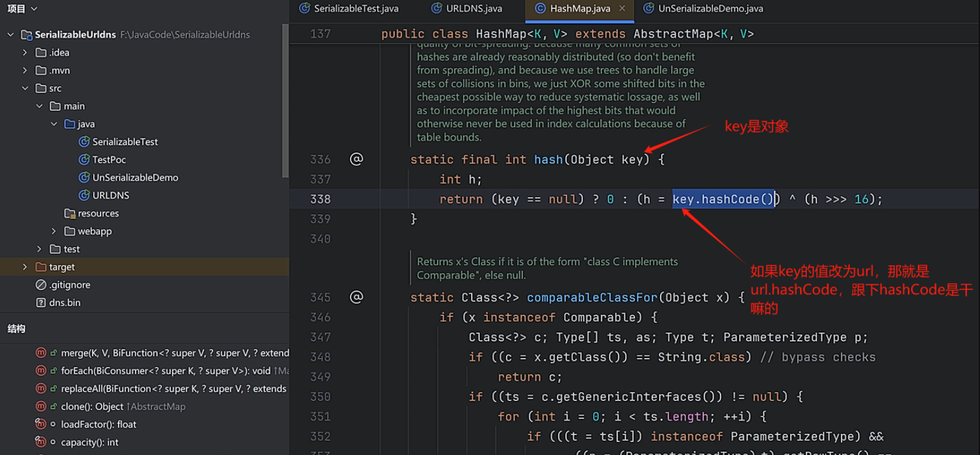Select merge method in structure panel

tap(175, 353)
